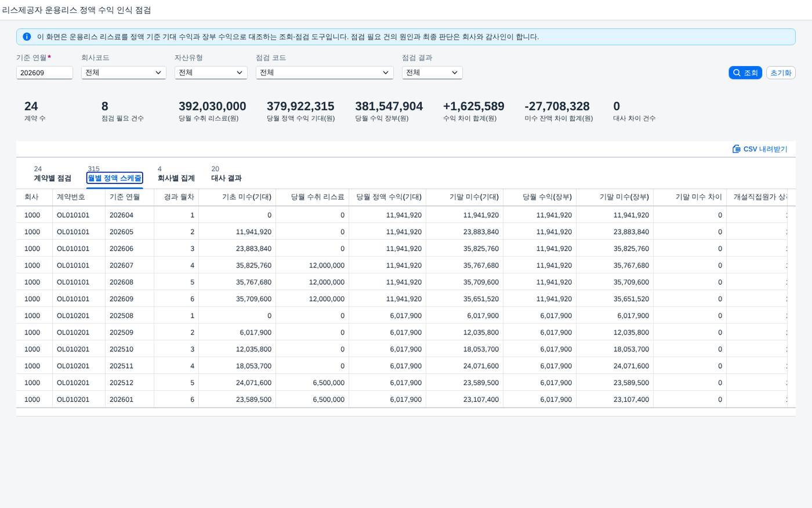812x508 pixels.
Task: Click the magnifier icon on the 조회 button
Action: pos(737,73)
